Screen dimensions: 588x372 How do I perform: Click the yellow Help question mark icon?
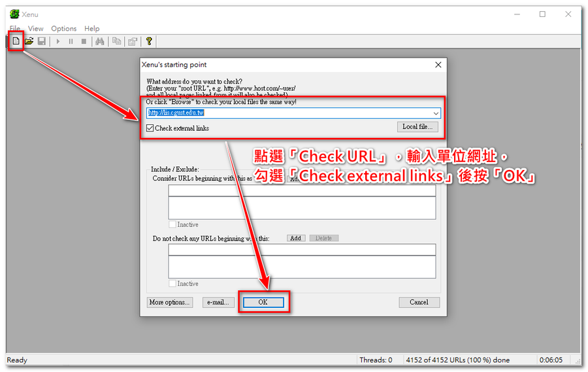(149, 41)
